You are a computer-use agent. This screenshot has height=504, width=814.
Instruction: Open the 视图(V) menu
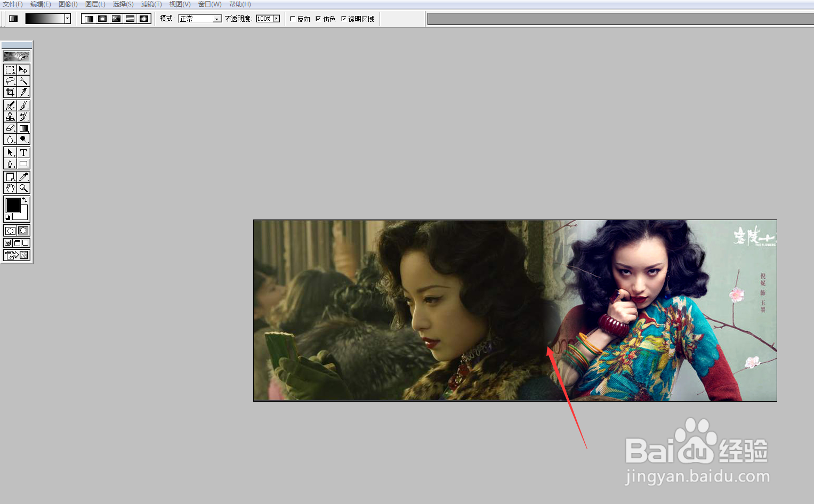coord(180,4)
